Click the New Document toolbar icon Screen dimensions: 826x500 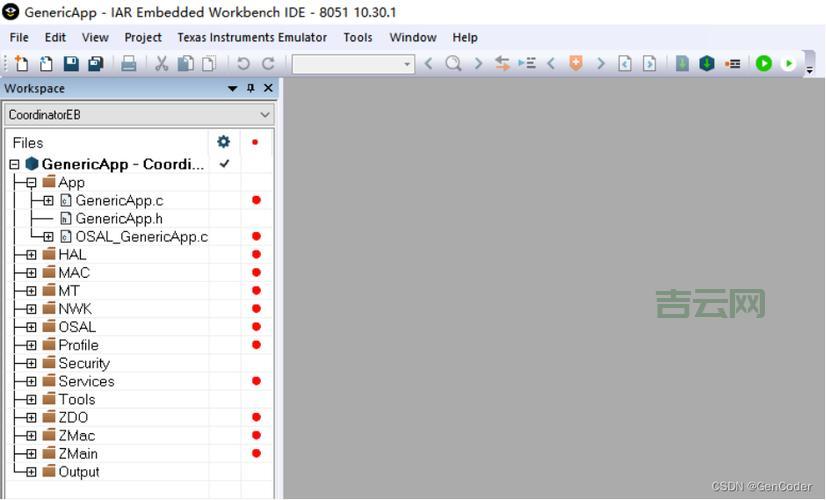(x=21, y=64)
